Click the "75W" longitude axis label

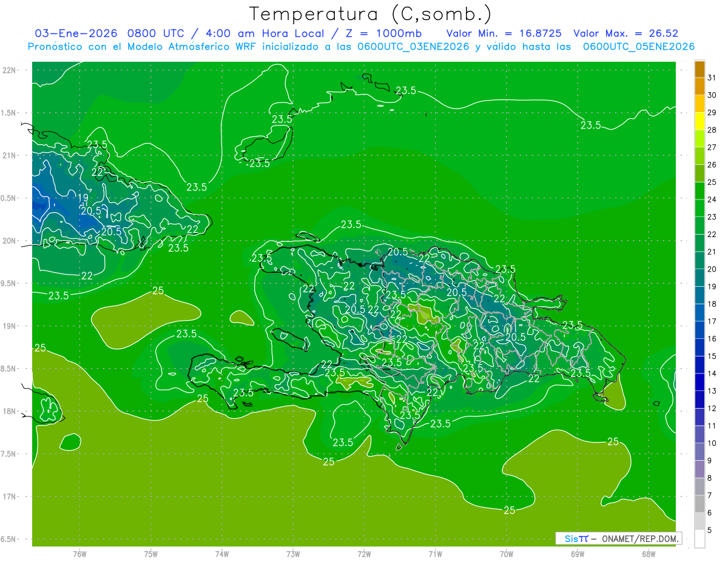coord(151,555)
